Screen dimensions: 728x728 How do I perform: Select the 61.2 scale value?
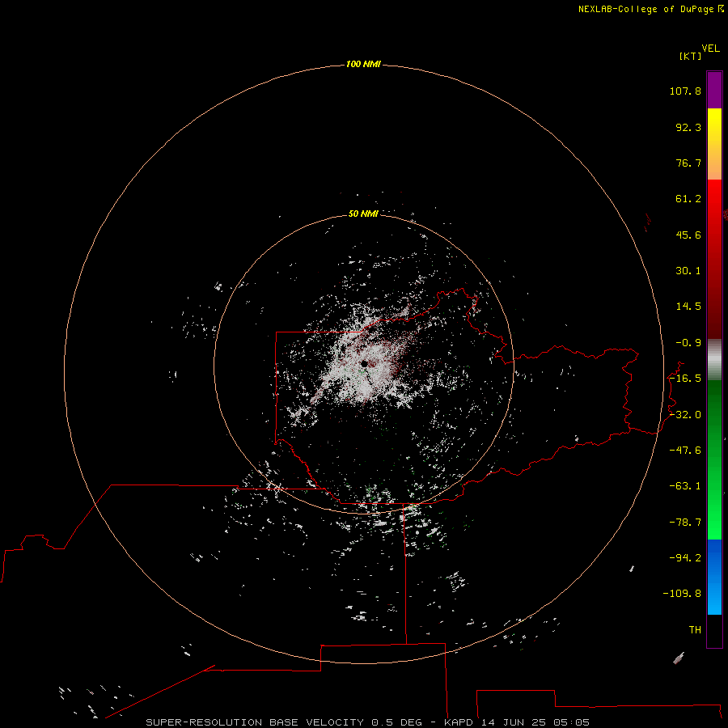pos(688,199)
